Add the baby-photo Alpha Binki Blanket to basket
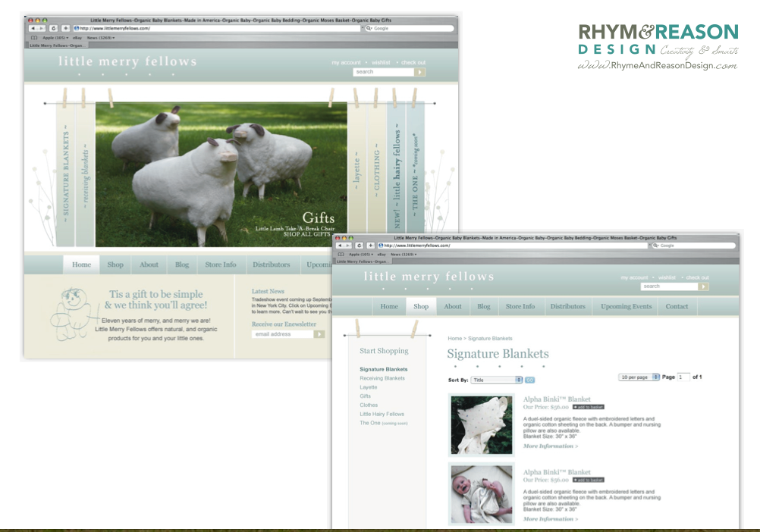Viewport: 760px width, 532px height. coord(589,480)
